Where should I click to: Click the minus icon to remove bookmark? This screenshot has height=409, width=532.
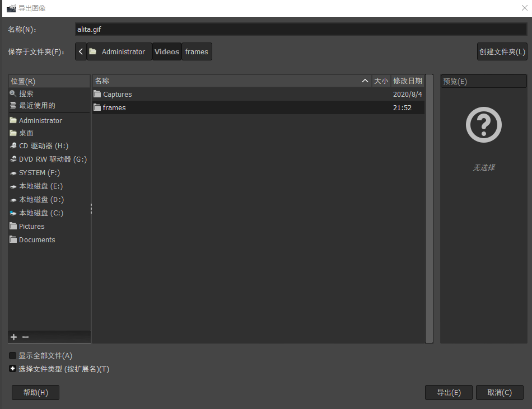[25, 337]
